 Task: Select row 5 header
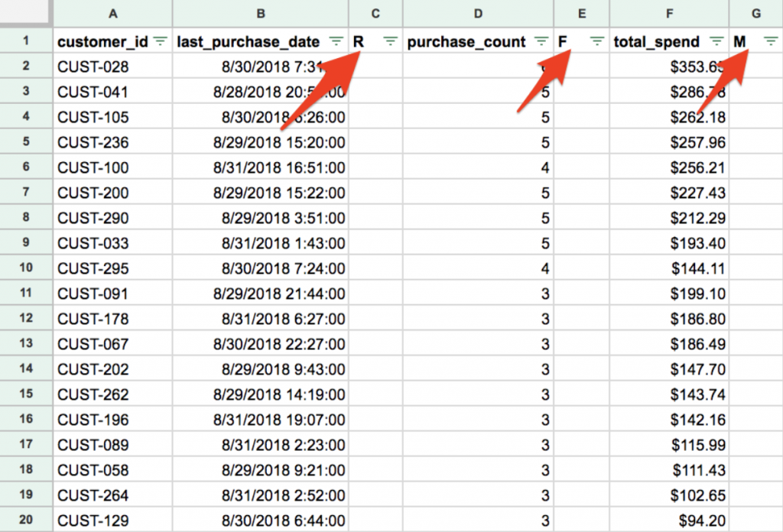pos(26,141)
